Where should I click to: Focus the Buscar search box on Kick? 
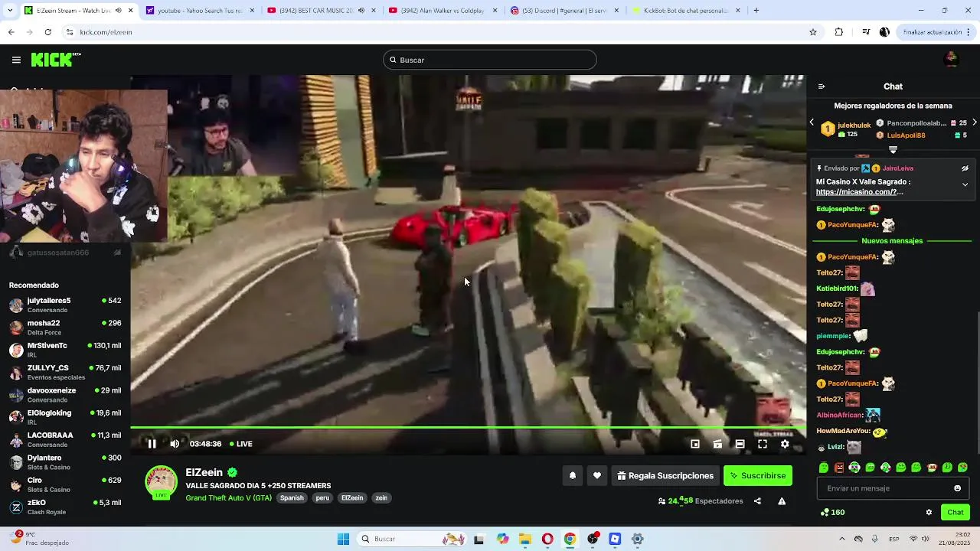[490, 60]
